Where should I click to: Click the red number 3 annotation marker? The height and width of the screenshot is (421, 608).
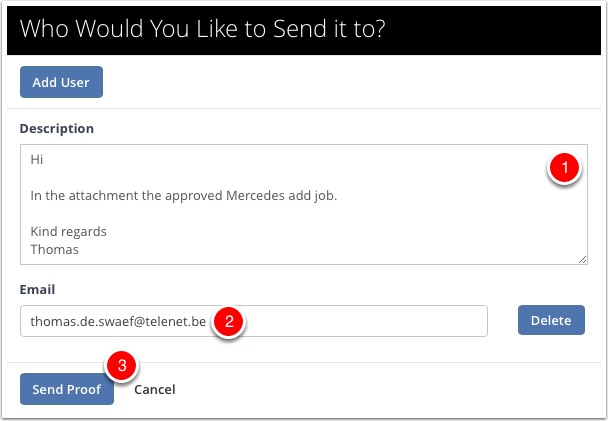[122, 365]
